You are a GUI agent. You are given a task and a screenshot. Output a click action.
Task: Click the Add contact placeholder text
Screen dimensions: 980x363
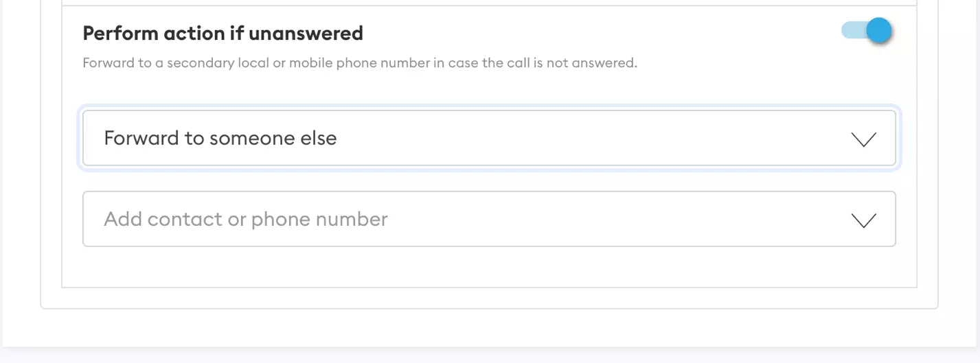tap(245, 219)
